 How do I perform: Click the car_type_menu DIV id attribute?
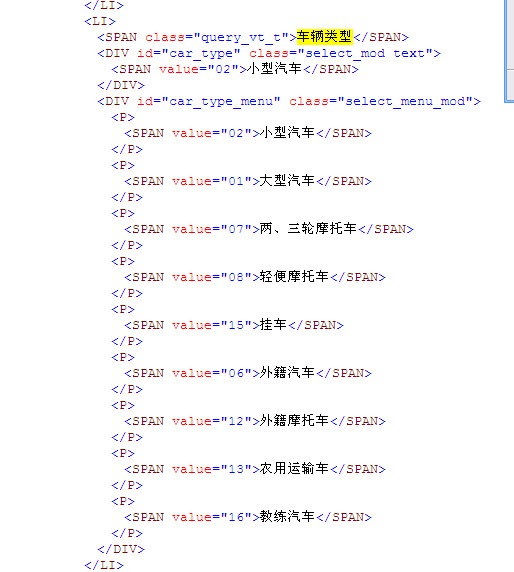(209, 101)
